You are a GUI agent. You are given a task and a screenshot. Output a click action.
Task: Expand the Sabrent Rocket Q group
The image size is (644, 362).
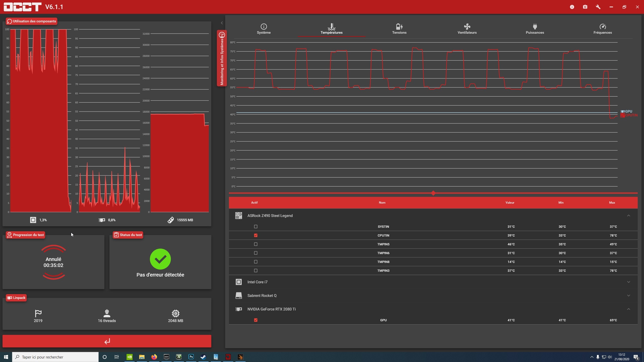[x=628, y=295]
